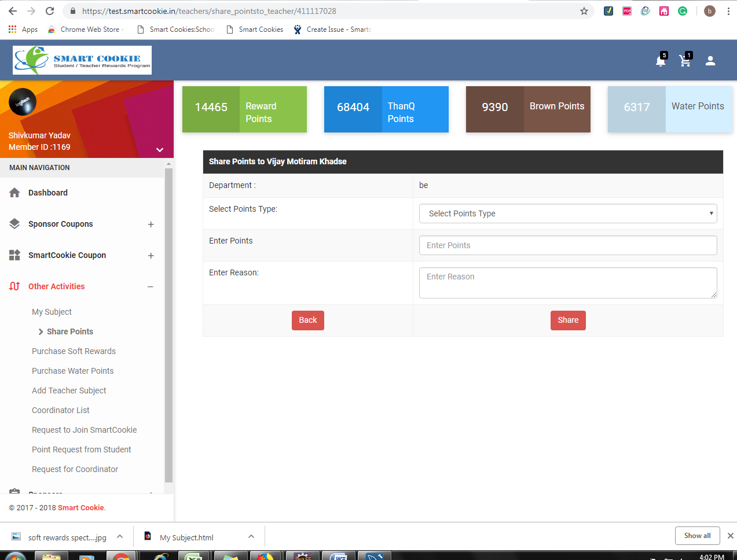Open the Select Points Type dropdown
This screenshot has height=560, width=737.
567,213
